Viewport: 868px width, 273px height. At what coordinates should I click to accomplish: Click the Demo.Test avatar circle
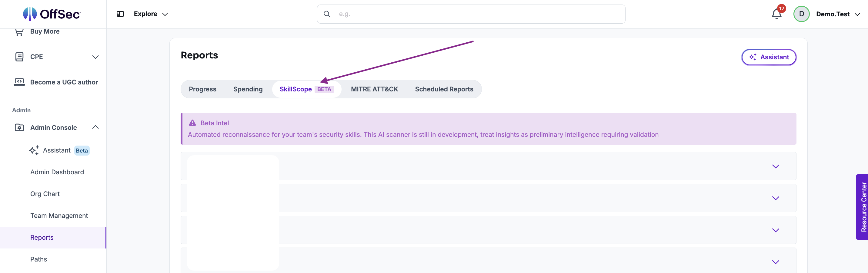point(801,14)
